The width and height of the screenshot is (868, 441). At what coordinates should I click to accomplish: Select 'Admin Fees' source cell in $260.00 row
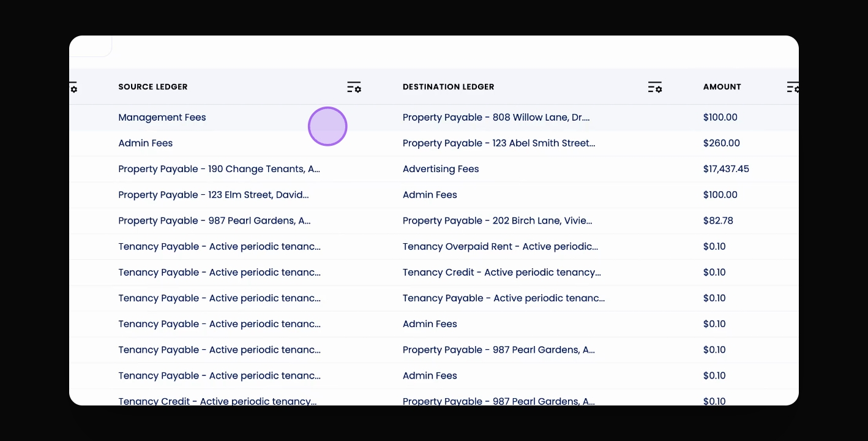click(146, 143)
